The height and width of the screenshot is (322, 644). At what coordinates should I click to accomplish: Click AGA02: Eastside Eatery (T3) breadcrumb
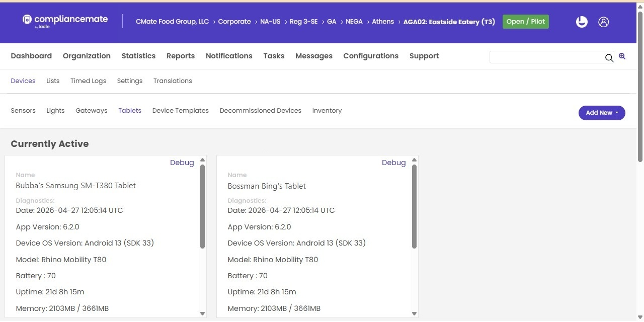click(x=449, y=22)
